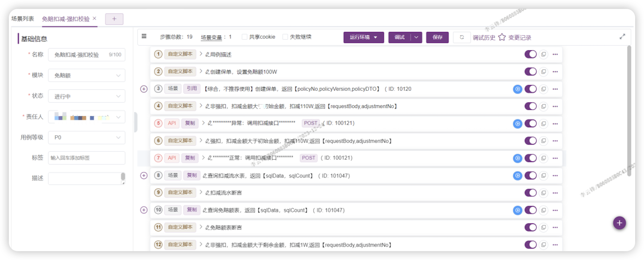This screenshot has width=644, height=260.
Task: Click the step list vertical scrollbar
Action: tap(629, 111)
